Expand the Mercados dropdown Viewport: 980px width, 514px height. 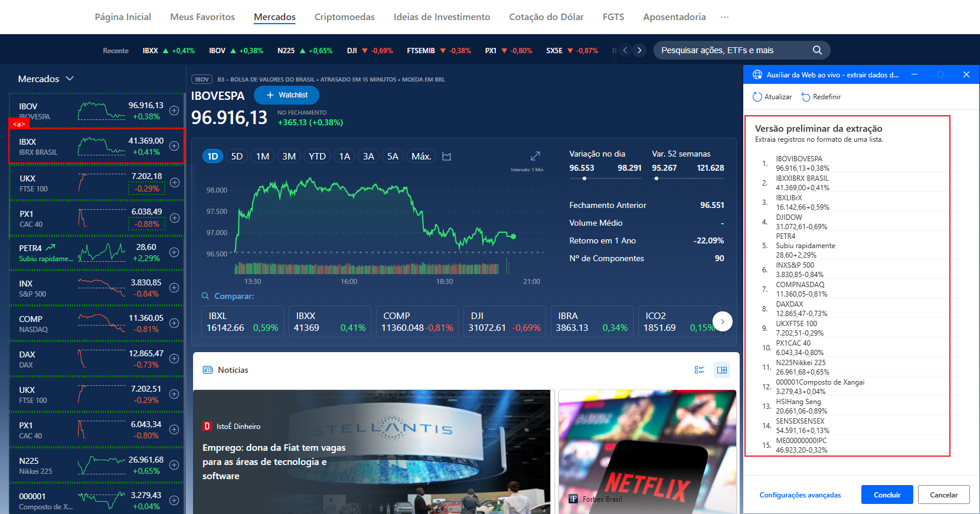45,79
